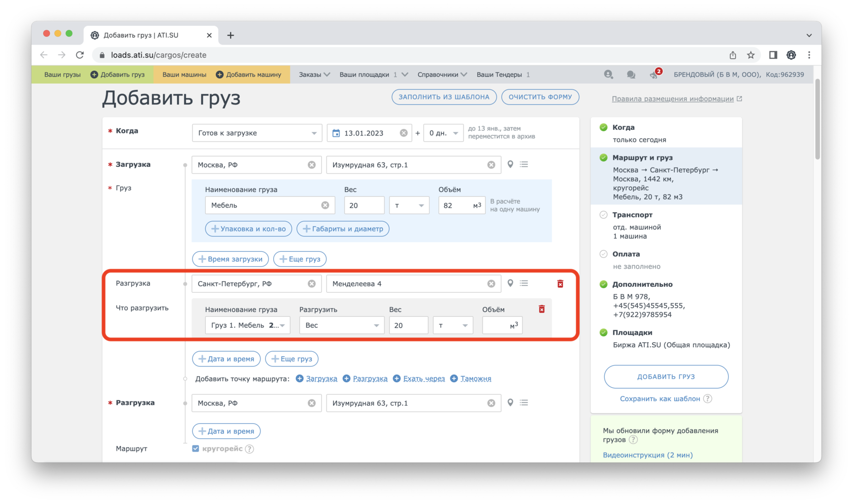Expand the Заказы menu
Image resolution: width=853 pixels, height=504 pixels.
click(314, 75)
